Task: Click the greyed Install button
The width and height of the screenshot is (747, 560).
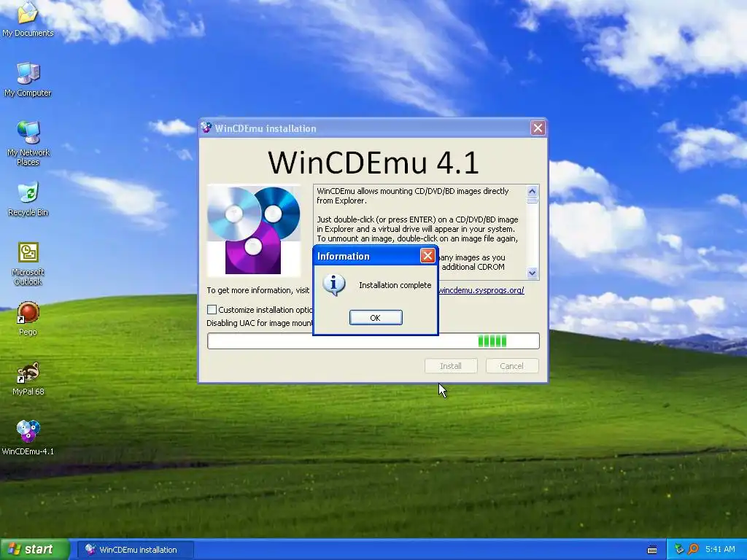Action: pyautogui.click(x=451, y=366)
